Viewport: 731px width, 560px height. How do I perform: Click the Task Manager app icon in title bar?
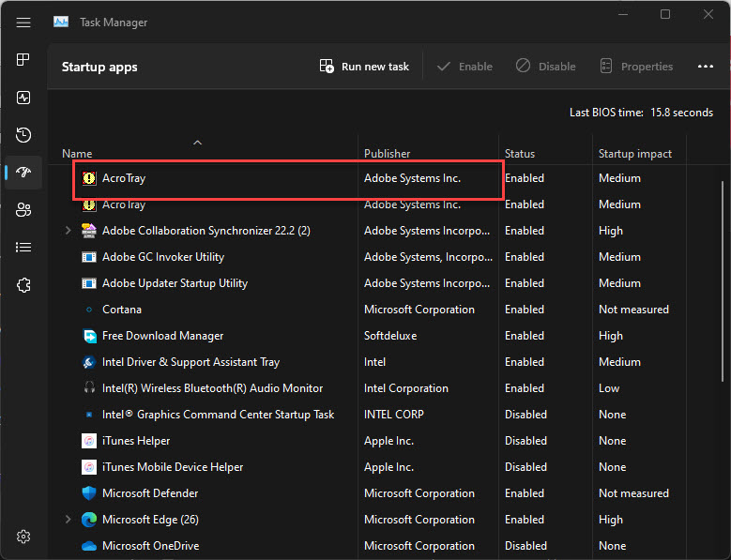(x=61, y=22)
